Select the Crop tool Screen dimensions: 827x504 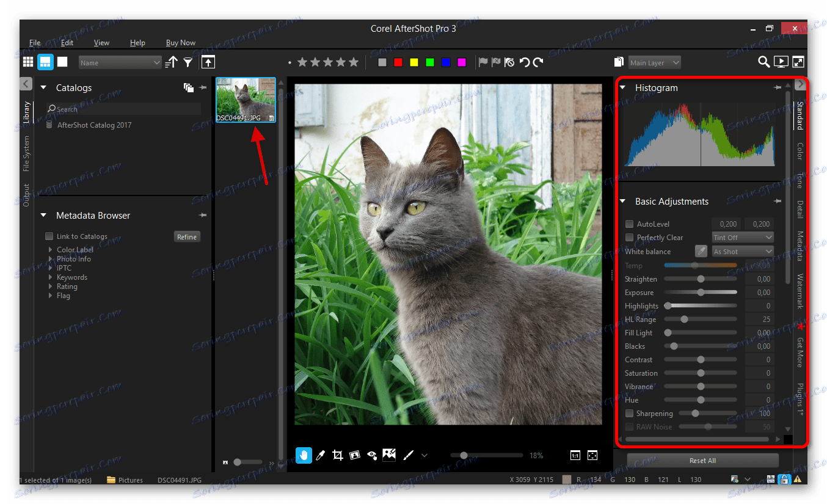[337, 455]
